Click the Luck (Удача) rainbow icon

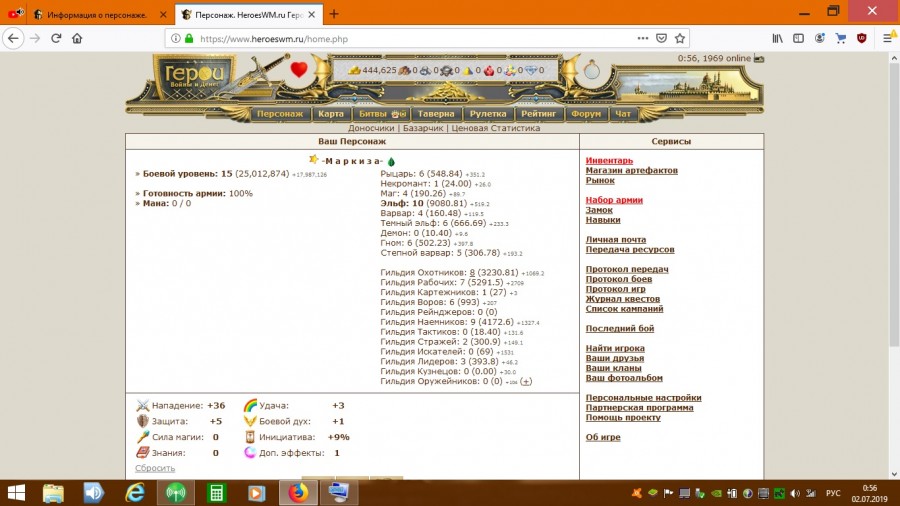click(x=250, y=406)
